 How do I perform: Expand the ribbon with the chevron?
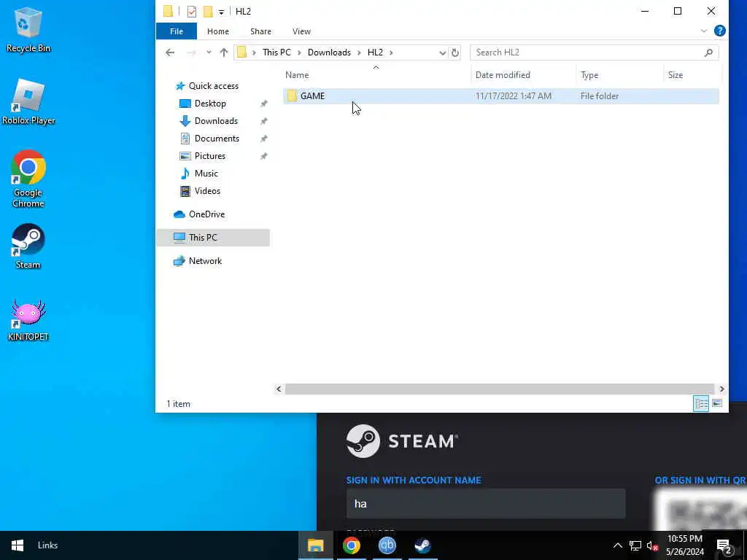[704, 31]
